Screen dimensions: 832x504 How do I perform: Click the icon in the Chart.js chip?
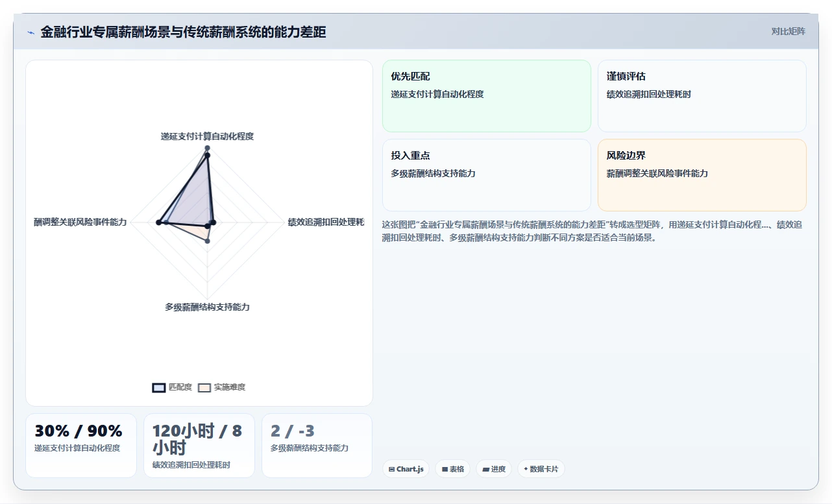point(391,469)
